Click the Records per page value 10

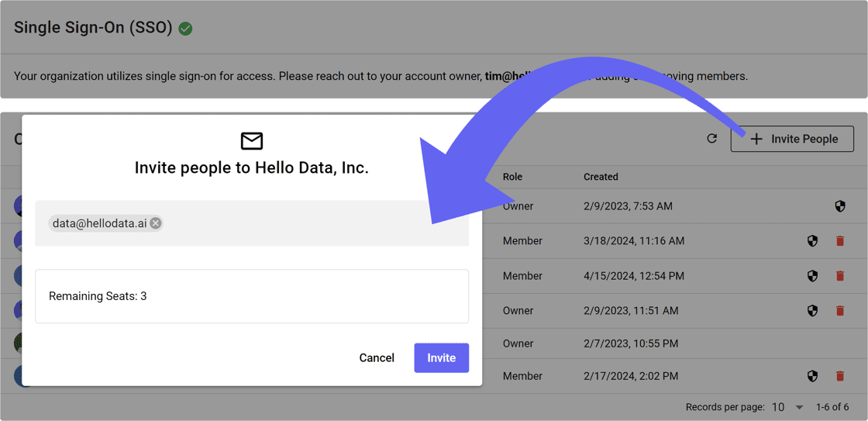(778, 407)
